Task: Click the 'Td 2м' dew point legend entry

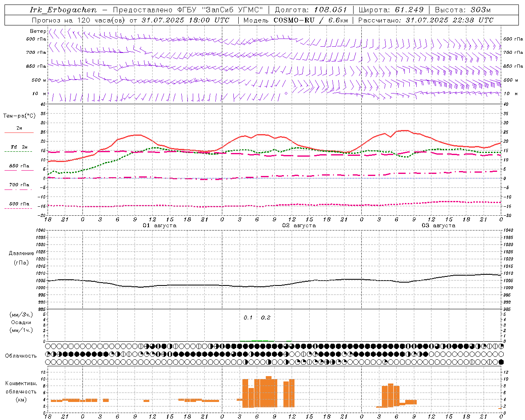Action: [19, 147]
